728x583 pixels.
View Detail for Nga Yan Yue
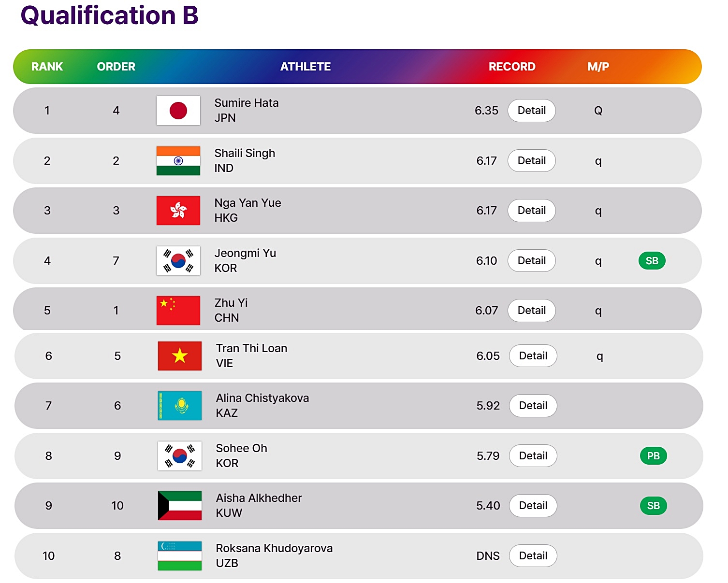(x=532, y=211)
